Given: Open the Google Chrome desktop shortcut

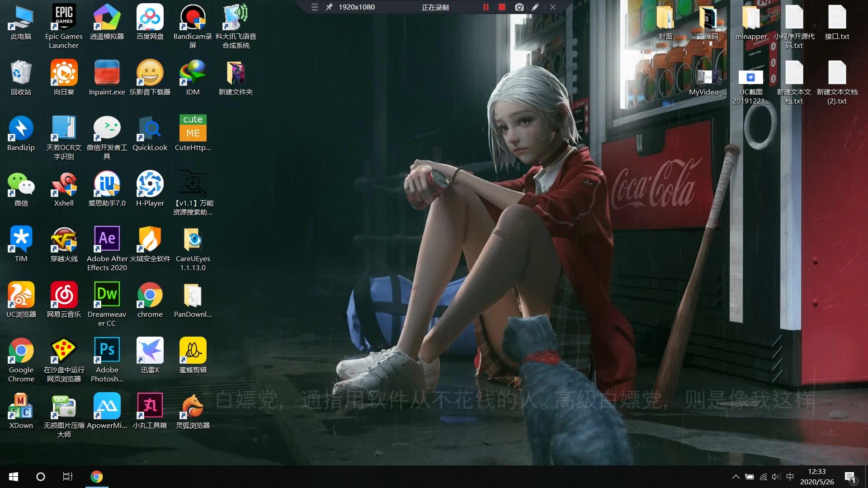Looking at the screenshot, I should point(21,360).
